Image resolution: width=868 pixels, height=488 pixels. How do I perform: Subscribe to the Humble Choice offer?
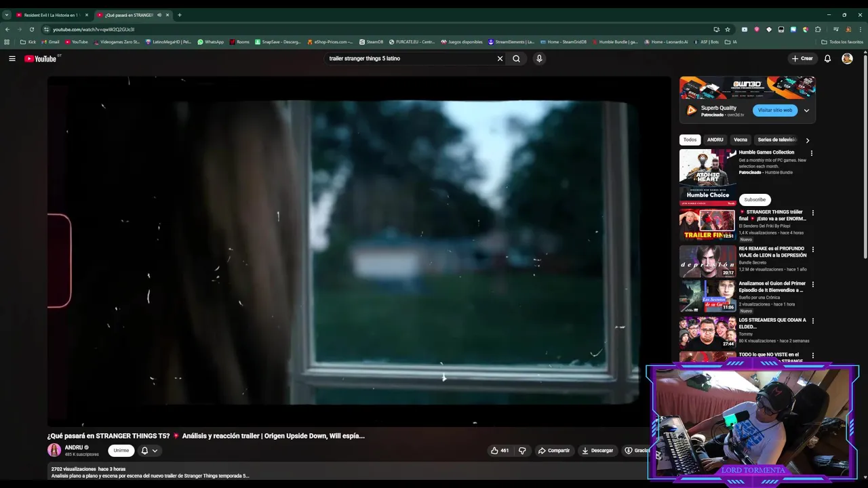(x=754, y=199)
